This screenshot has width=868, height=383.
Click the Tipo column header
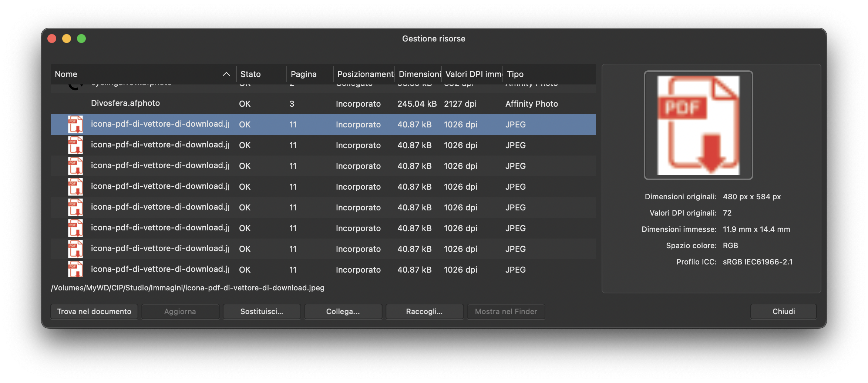click(515, 74)
